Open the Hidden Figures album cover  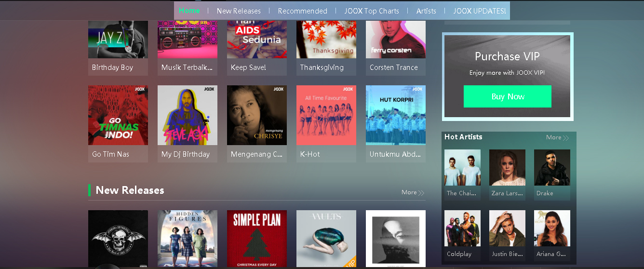point(187,239)
